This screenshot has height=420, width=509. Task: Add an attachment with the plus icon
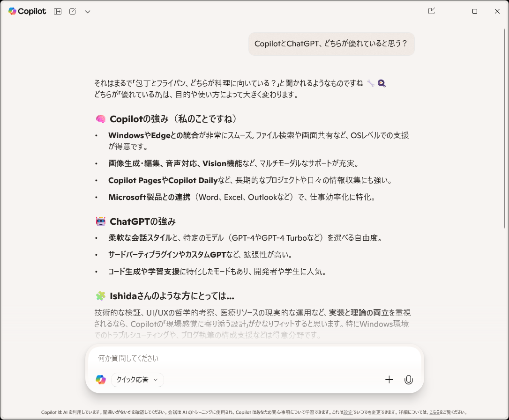click(x=389, y=380)
